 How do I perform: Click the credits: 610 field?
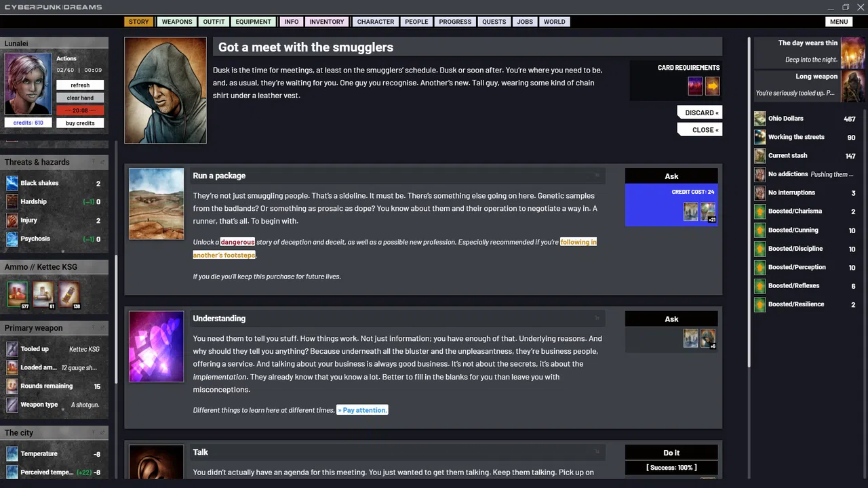tap(28, 123)
